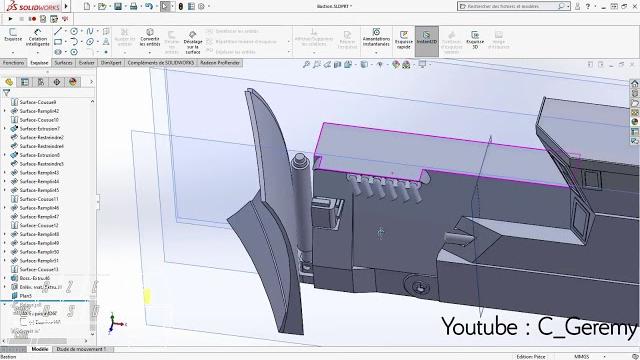This screenshot has height=360, width=640.
Task: Select the Line sketch tool
Action: click(x=58, y=31)
